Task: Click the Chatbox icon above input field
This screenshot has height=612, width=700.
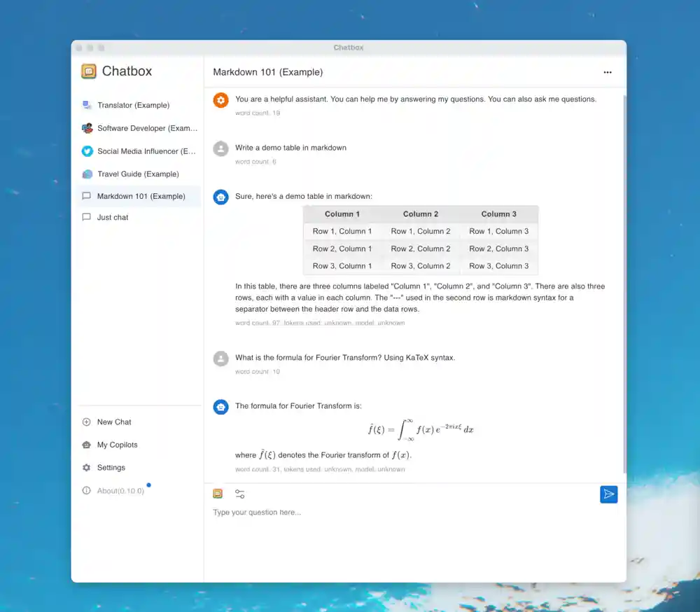Action: [x=218, y=494]
